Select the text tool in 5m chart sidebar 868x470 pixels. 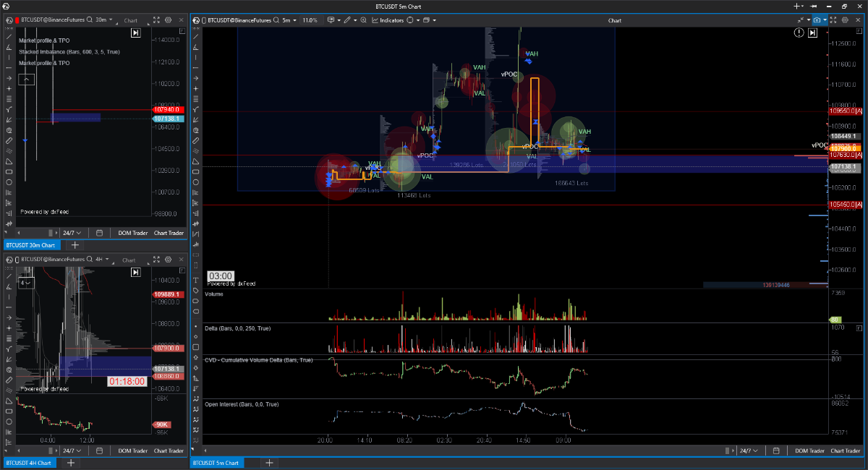click(x=195, y=280)
